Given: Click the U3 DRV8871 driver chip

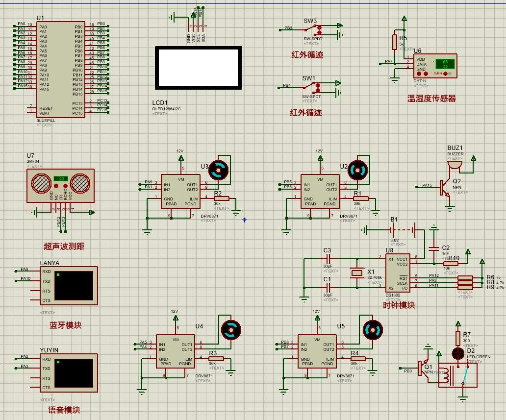Looking at the screenshot, I should tap(180, 191).
